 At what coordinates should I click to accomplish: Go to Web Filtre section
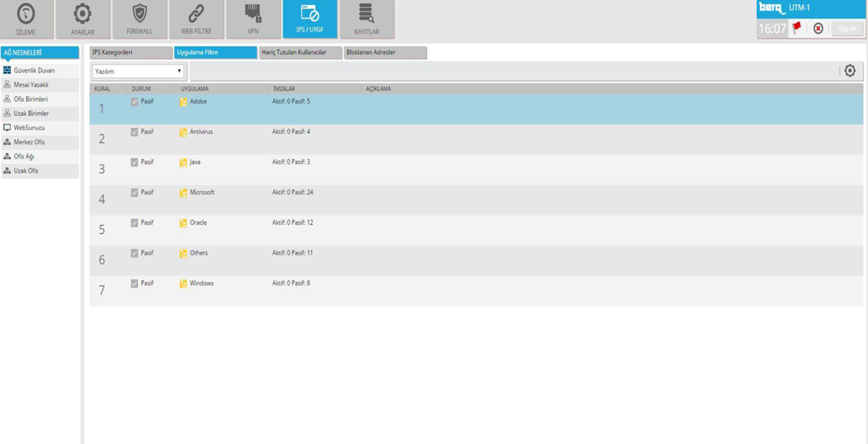(196, 19)
